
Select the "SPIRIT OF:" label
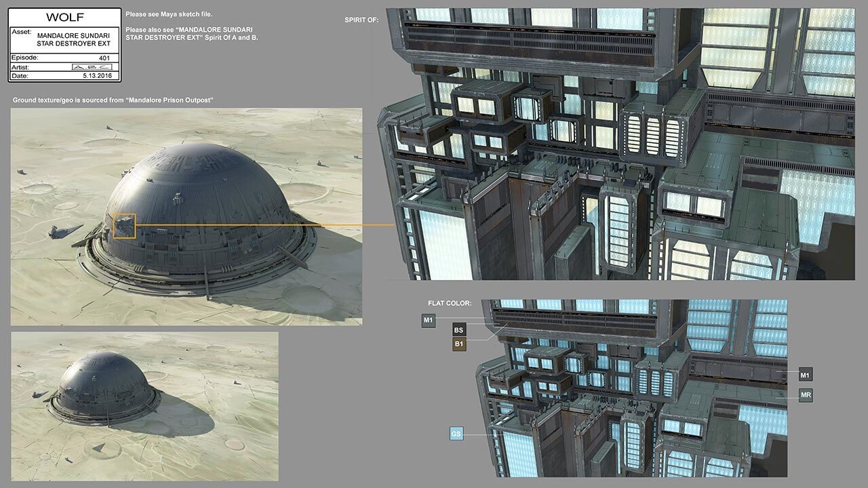point(361,20)
